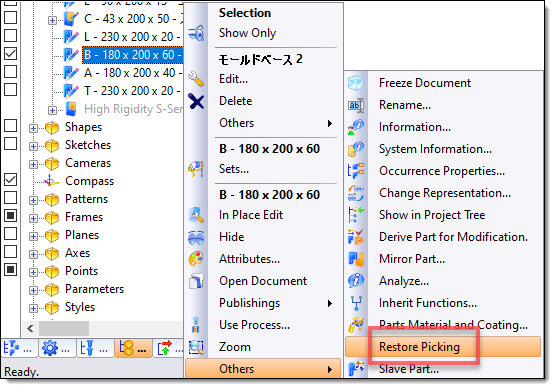
Task: Click the Inherit Functions icon
Action: click(x=356, y=303)
